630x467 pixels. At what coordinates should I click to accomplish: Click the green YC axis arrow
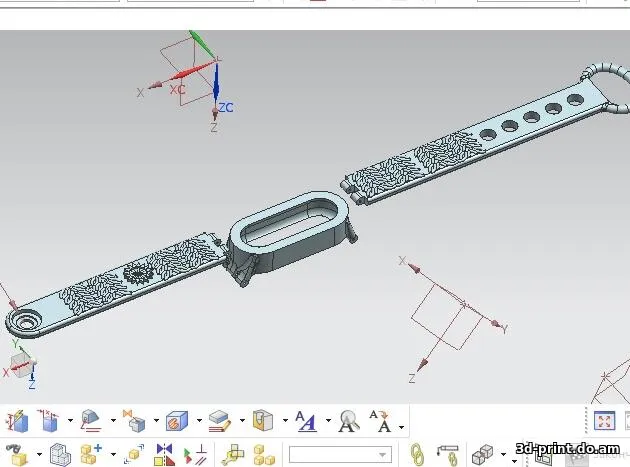pyautogui.click(x=203, y=44)
